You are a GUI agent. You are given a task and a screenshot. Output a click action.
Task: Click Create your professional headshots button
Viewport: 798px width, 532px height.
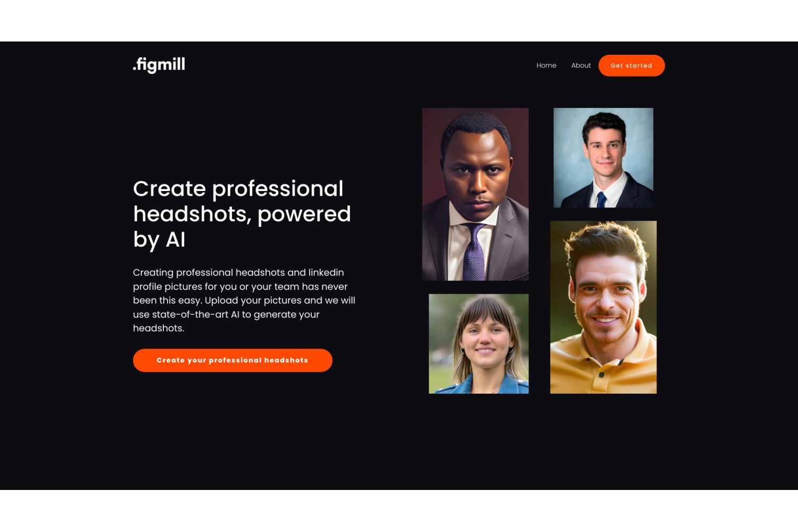[x=232, y=360]
